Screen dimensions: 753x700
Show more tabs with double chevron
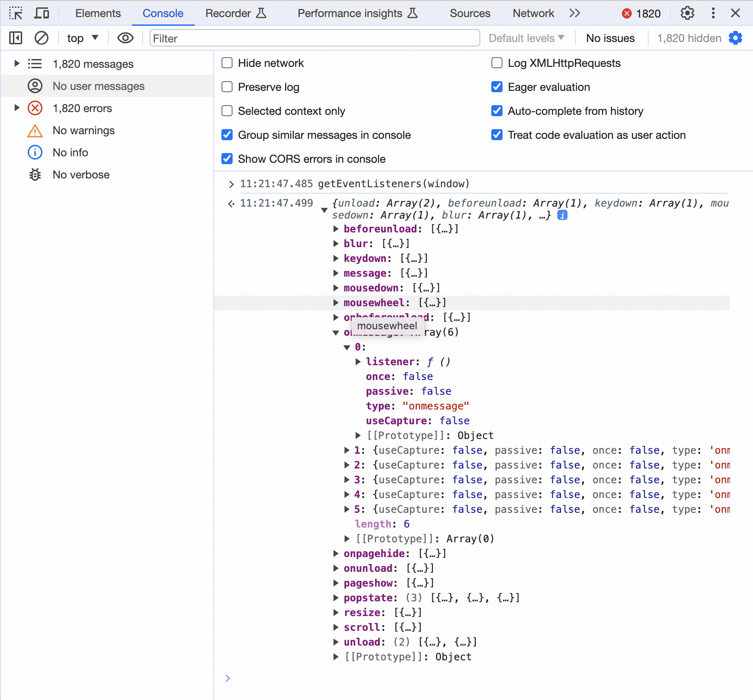click(574, 13)
